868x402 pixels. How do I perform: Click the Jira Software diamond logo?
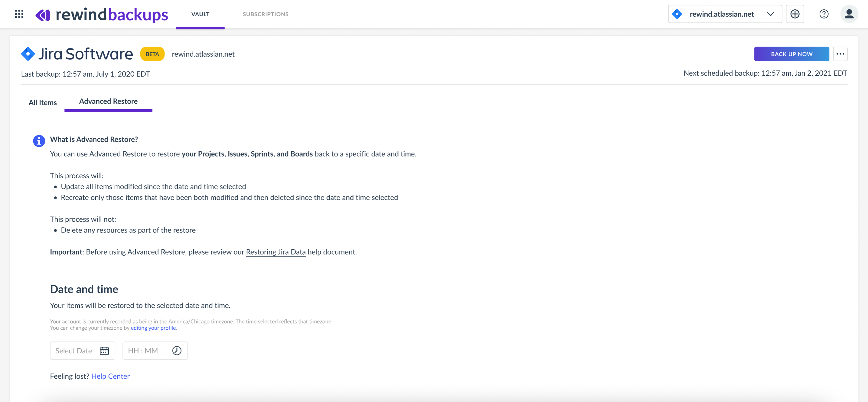tap(28, 54)
